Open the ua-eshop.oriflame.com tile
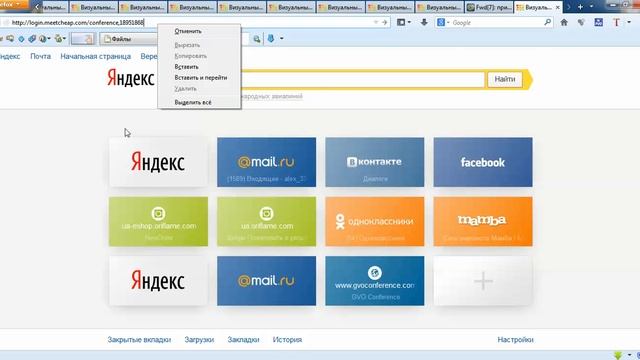The width and height of the screenshot is (640, 360). pyautogui.click(x=158, y=221)
